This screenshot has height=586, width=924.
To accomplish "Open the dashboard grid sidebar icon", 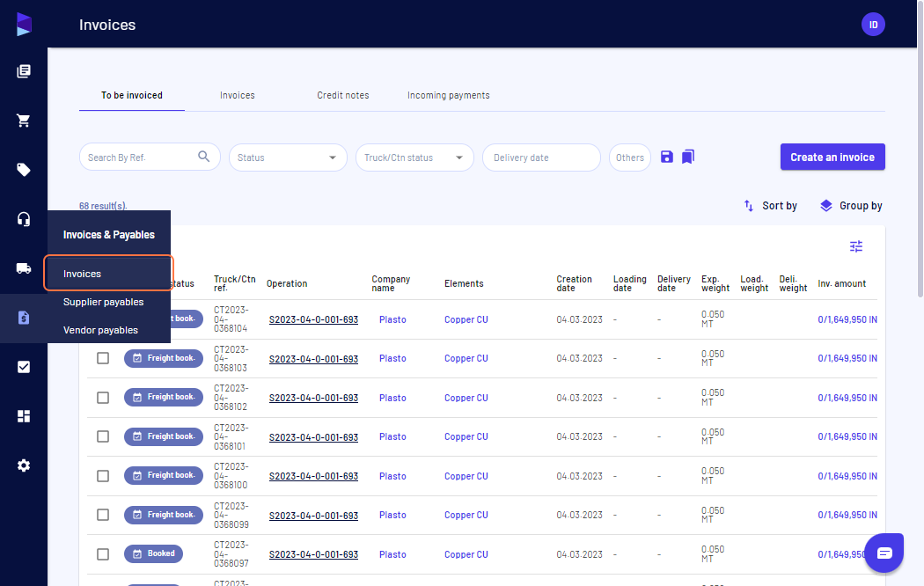I will point(24,416).
